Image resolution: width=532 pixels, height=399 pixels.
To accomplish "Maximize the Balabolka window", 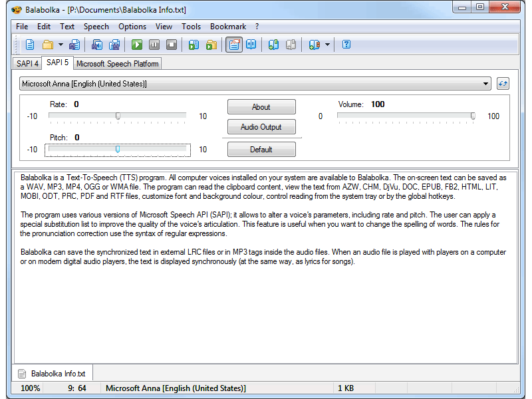I will click(x=479, y=7).
